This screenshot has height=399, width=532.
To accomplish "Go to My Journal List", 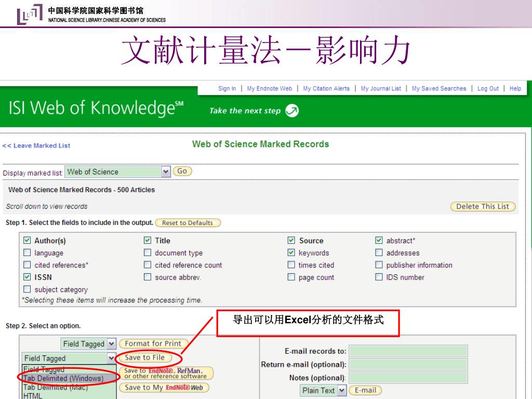I will pos(381,88).
